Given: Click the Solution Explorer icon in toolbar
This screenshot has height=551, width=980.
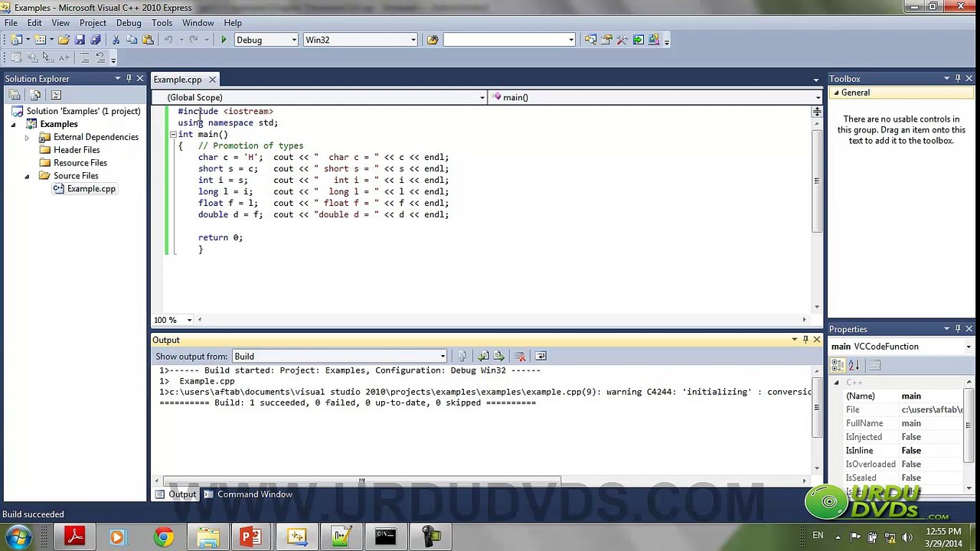Looking at the screenshot, I should (x=590, y=40).
